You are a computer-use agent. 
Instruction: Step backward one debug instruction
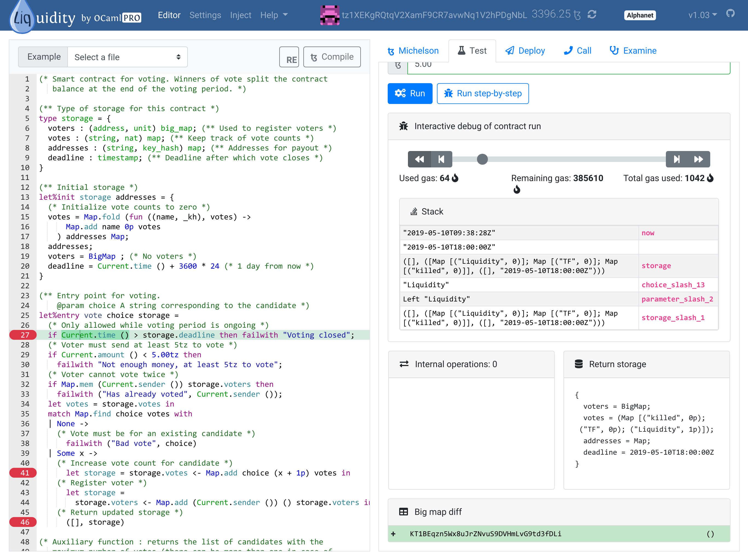point(441,159)
